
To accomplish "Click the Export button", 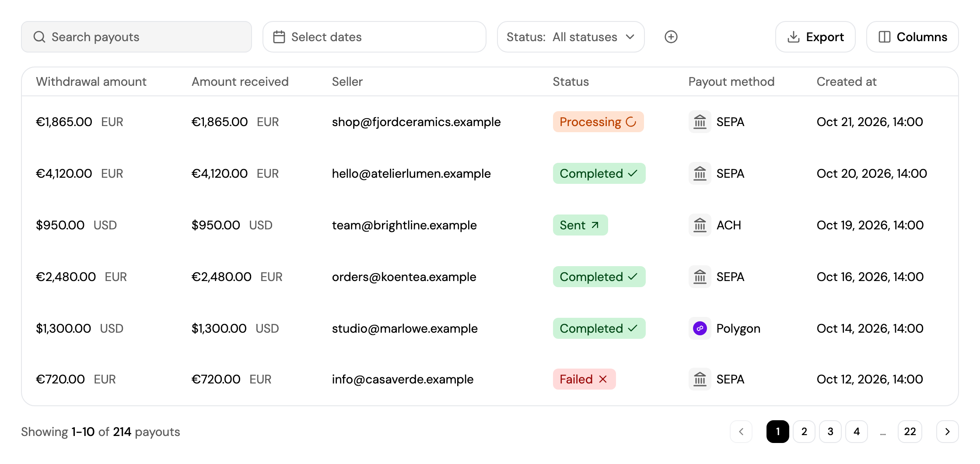I will pos(815,37).
